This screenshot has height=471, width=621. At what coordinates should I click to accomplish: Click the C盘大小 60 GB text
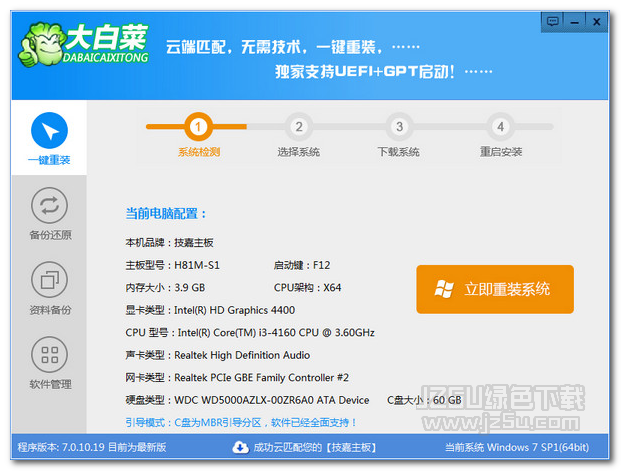[x=424, y=400]
